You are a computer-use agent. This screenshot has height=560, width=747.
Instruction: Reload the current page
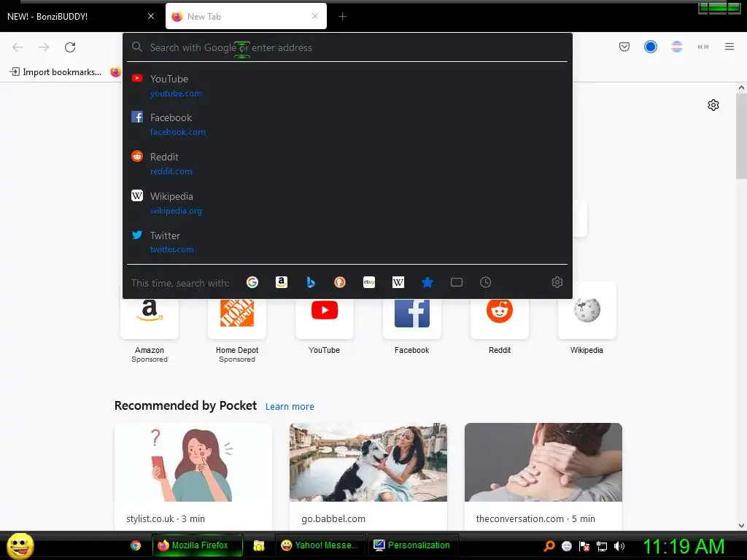pyautogui.click(x=70, y=47)
